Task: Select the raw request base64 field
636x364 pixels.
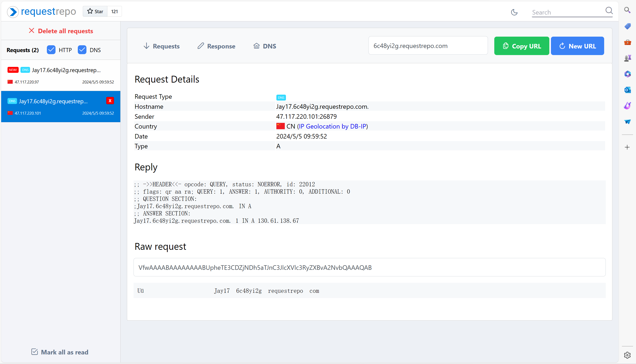Action: pyautogui.click(x=369, y=267)
